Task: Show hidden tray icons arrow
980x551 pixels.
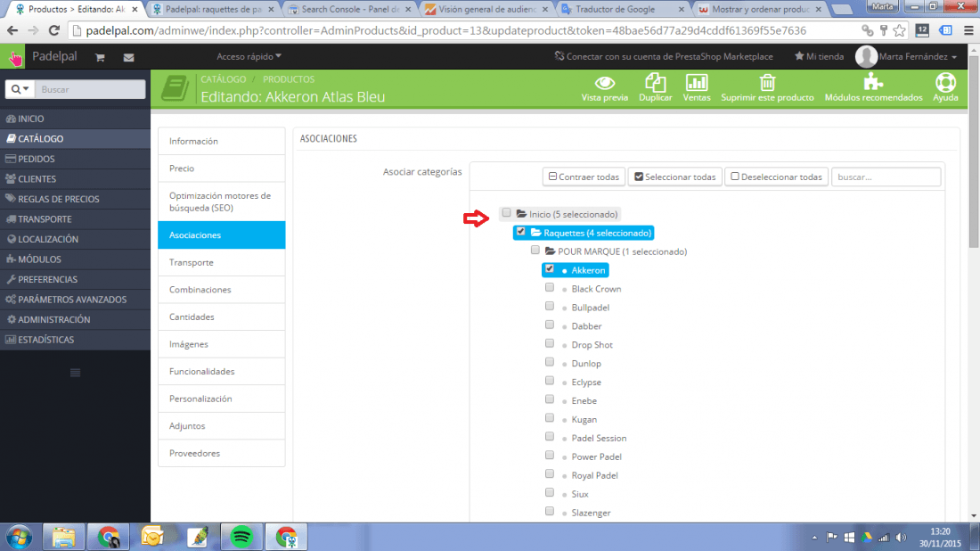Action: pyautogui.click(x=814, y=538)
